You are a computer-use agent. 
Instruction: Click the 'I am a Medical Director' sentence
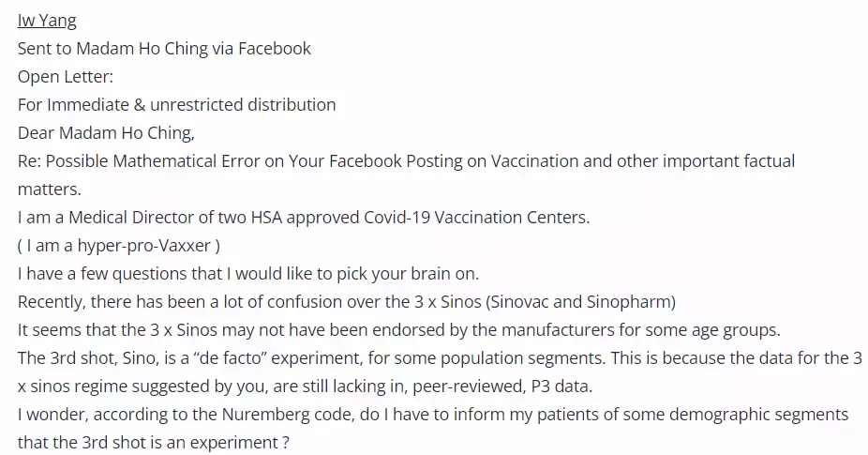(304, 217)
